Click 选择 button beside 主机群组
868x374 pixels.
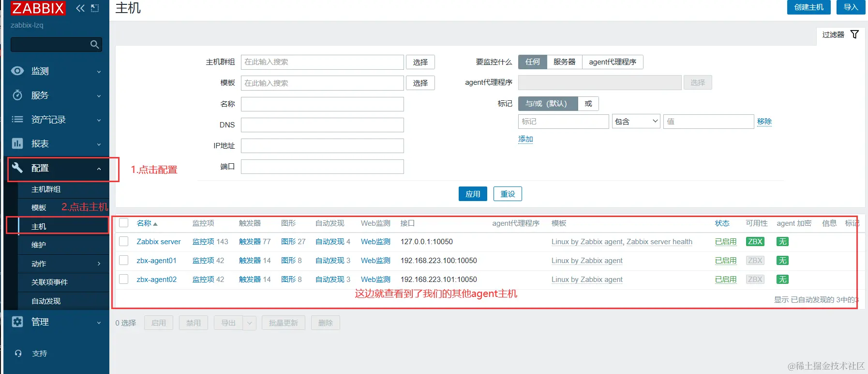(420, 62)
